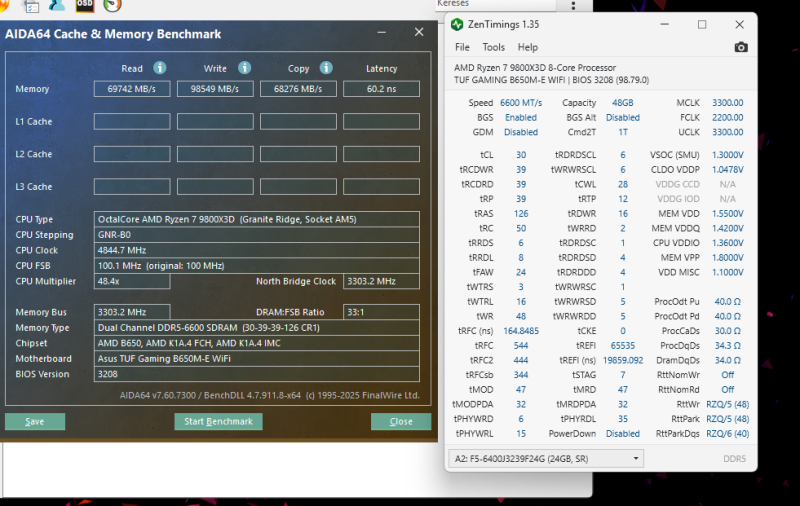Click the MEM VDD value 1.5500V
This screenshot has height=506, width=800.
click(728, 213)
